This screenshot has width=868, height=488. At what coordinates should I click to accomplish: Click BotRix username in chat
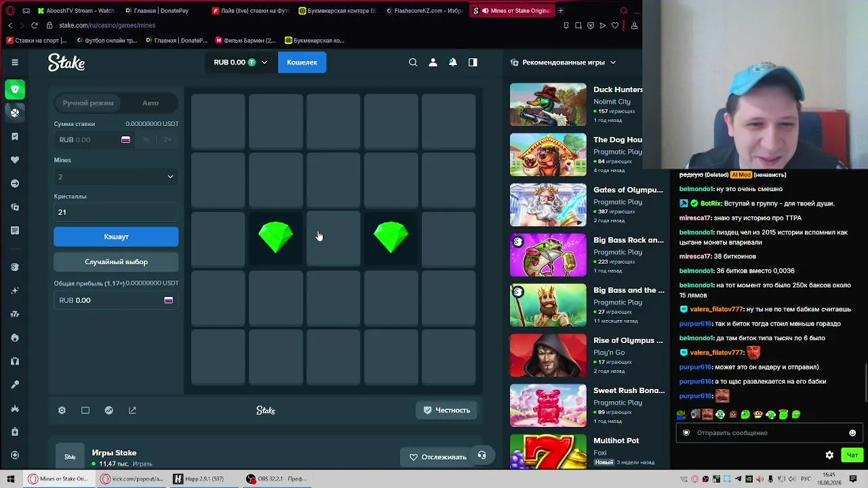pos(710,203)
